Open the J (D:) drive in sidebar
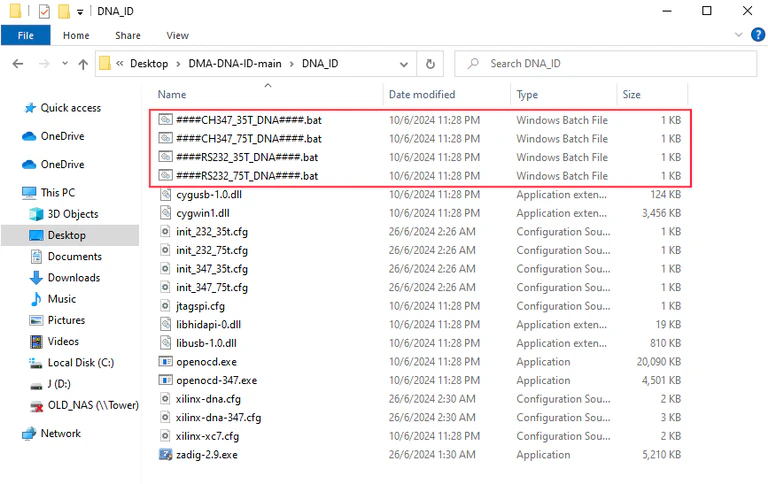The width and height of the screenshot is (768, 484). pos(59,384)
